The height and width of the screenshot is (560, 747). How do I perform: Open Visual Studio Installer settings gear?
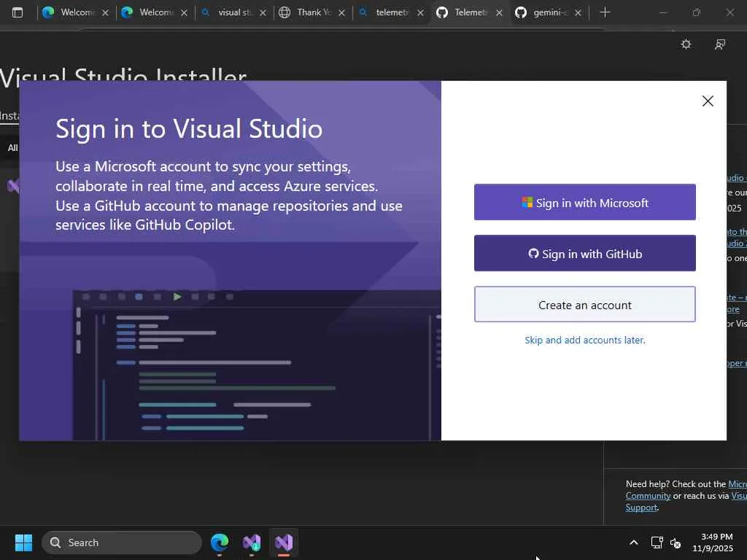pos(686,44)
